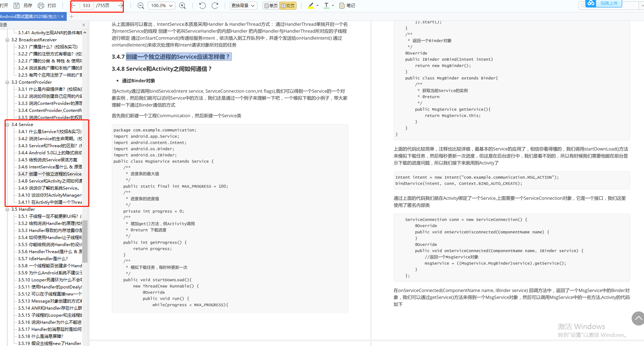
Task: Open outline entry 3.2.1 广播是什么
Action: coord(48,47)
